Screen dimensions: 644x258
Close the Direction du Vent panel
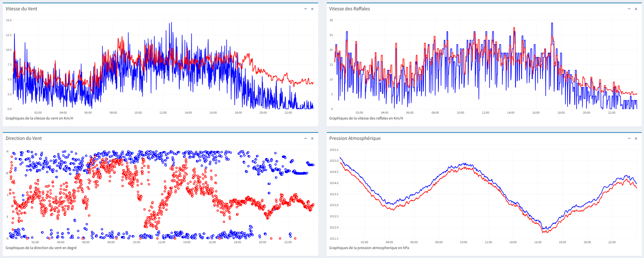[x=312, y=138]
